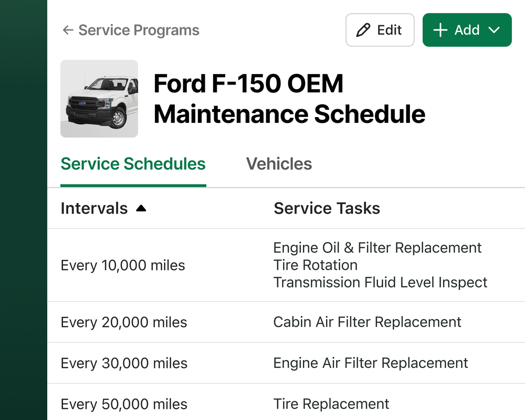This screenshot has height=420, width=525.
Task: Click the Edit button
Action: (380, 30)
